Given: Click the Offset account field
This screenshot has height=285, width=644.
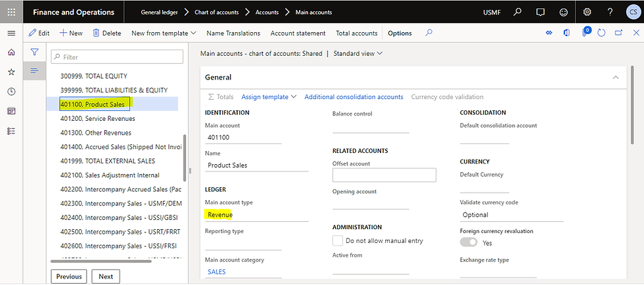Looking at the screenshot, I should pos(384,175).
